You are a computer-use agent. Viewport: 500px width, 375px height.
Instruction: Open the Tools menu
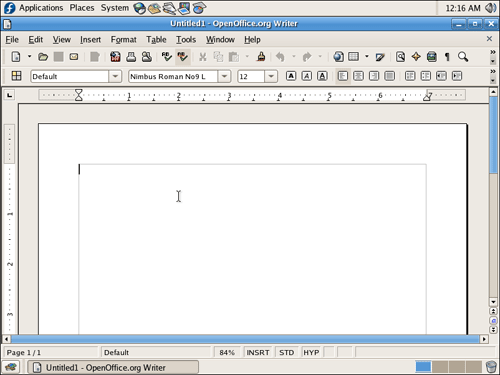[186, 40]
